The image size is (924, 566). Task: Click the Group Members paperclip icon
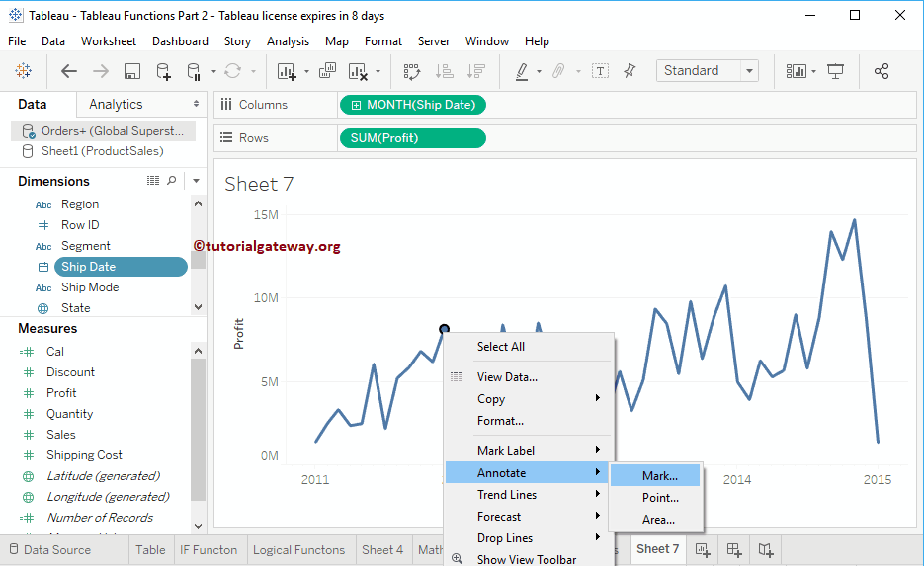pyautogui.click(x=558, y=71)
